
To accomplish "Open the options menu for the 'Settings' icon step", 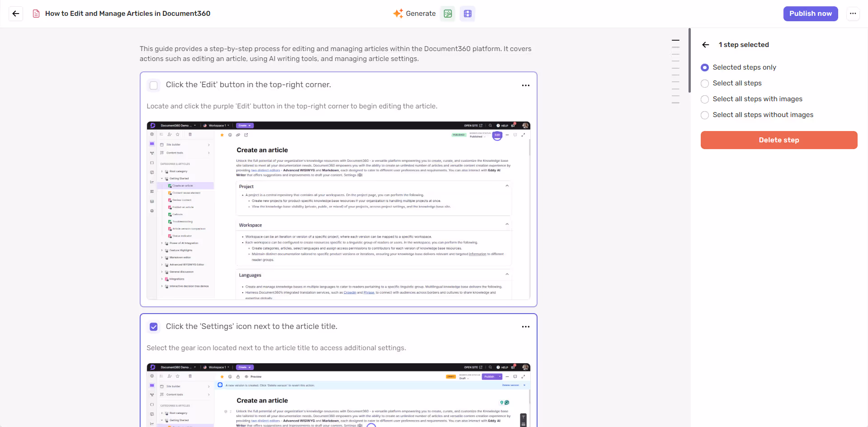I will click(x=526, y=327).
